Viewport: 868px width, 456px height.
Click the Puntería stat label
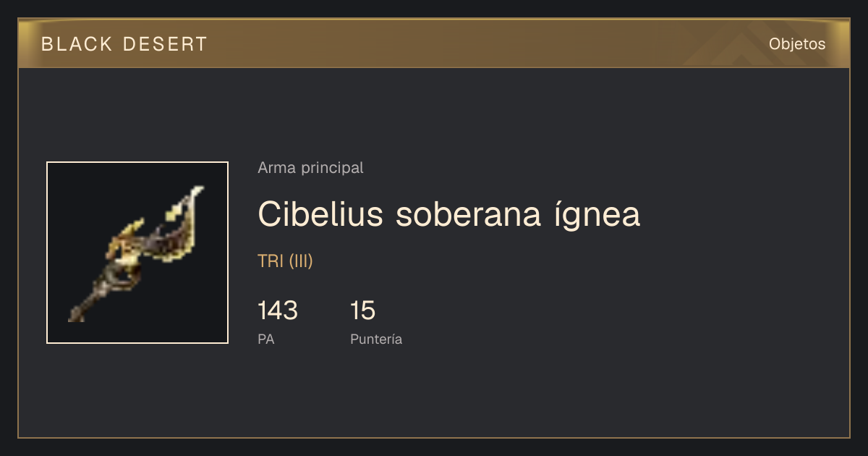[376, 339]
